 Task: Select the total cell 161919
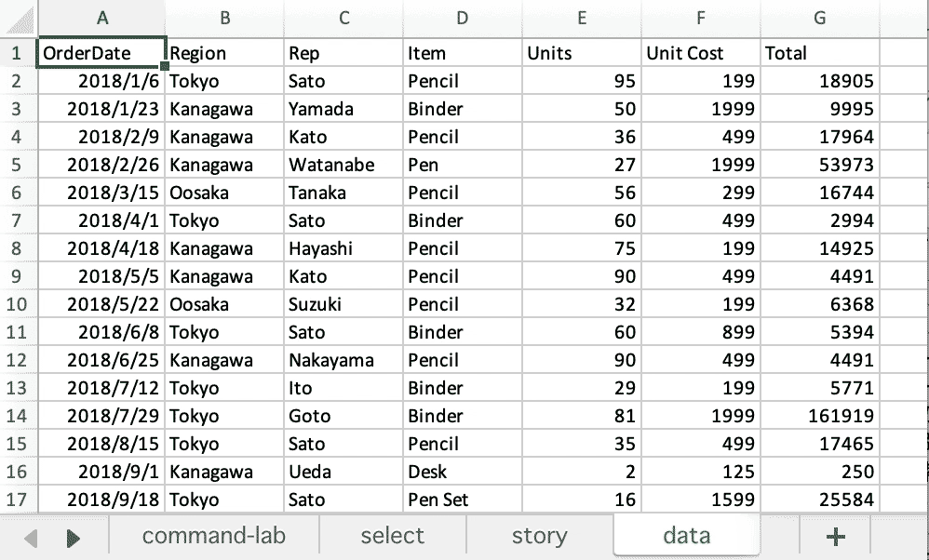tap(820, 416)
